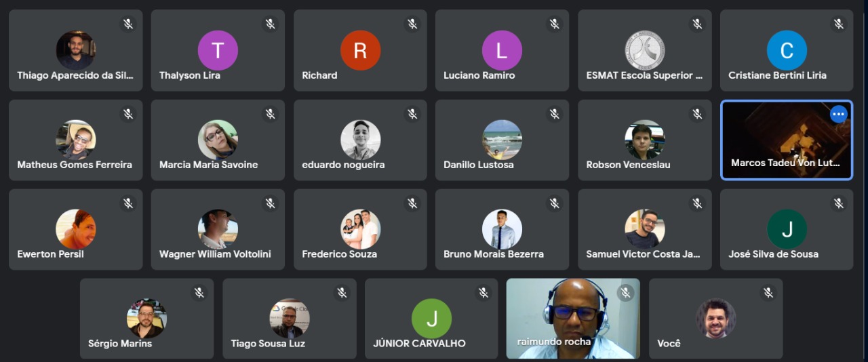Select the Frederico Souza name label
This screenshot has height=362, width=868.
point(339,254)
